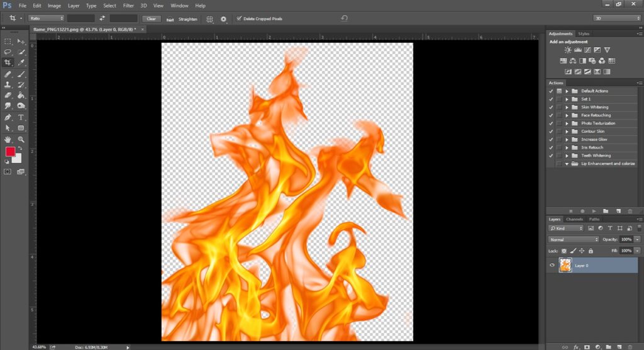Select the Lasso tool
The height and width of the screenshot is (350, 644).
8,52
